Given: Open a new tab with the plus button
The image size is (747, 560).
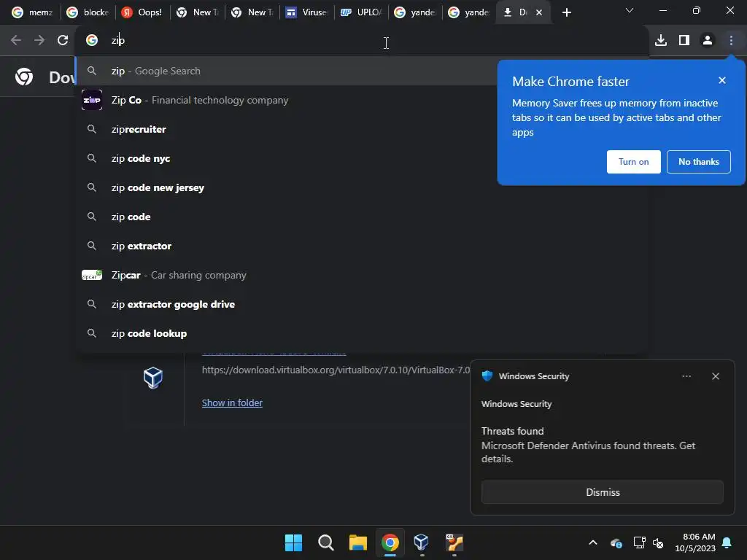Looking at the screenshot, I should [x=566, y=12].
